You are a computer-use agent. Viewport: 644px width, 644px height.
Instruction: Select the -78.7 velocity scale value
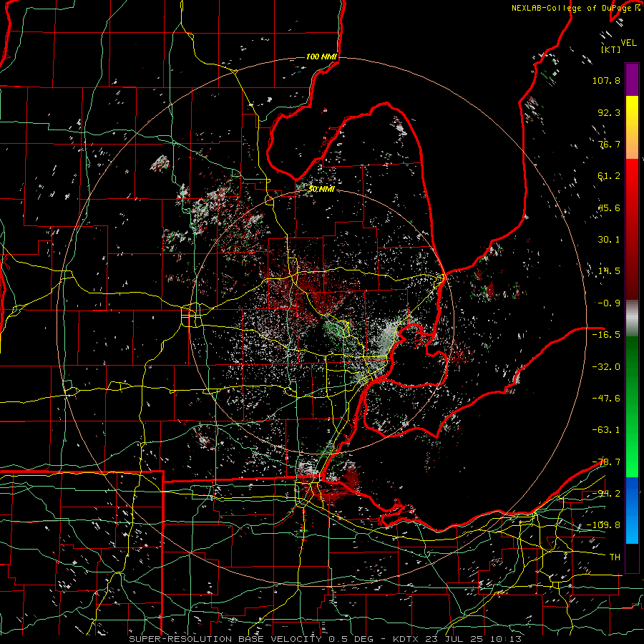(606, 462)
